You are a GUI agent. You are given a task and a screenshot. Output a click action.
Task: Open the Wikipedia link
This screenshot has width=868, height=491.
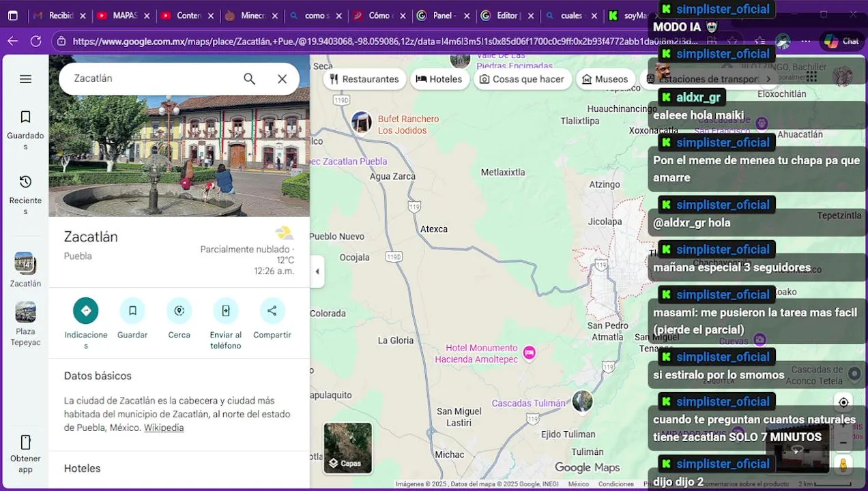click(164, 428)
